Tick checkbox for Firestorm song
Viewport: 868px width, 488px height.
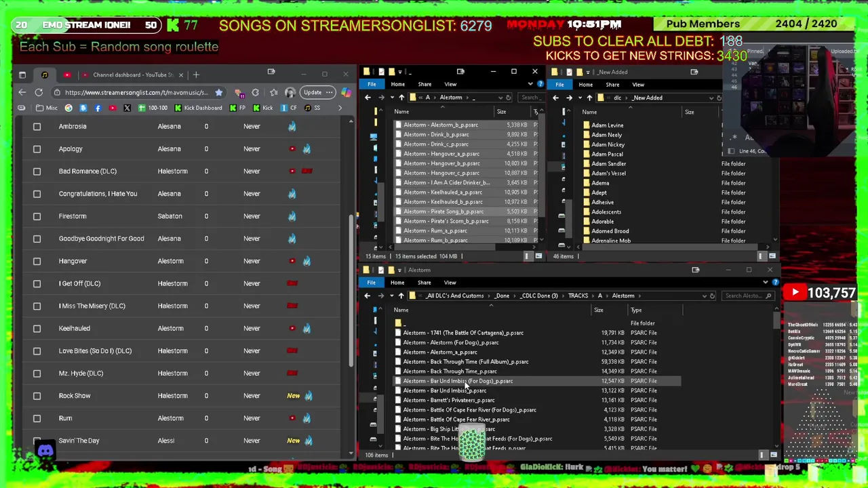coord(37,216)
